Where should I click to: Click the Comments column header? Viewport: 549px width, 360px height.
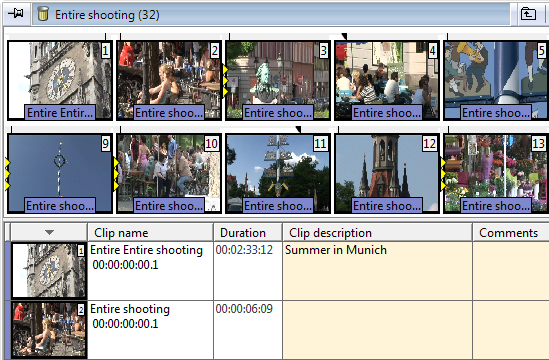(x=511, y=233)
